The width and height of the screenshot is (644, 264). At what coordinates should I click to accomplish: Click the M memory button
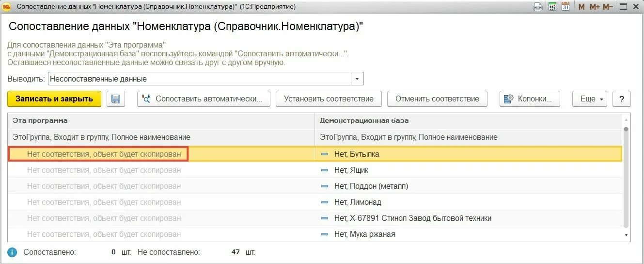581,7
